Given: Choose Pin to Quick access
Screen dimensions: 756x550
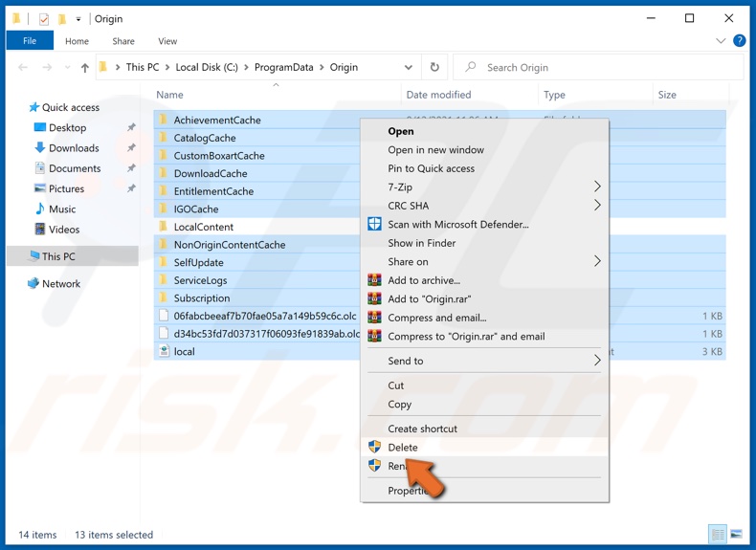Looking at the screenshot, I should [x=431, y=168].
